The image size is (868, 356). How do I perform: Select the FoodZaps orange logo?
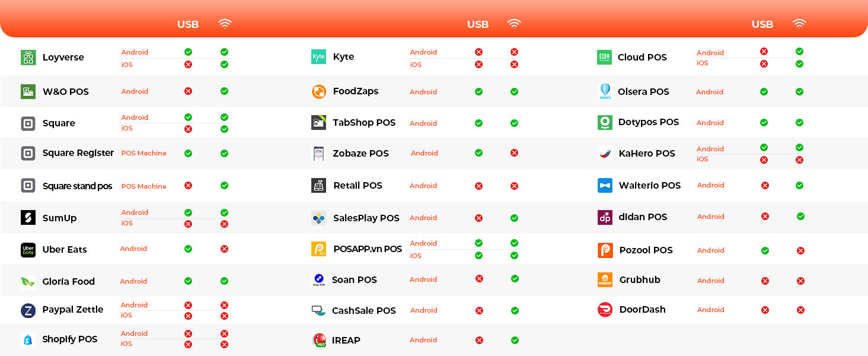click(318, 91)
